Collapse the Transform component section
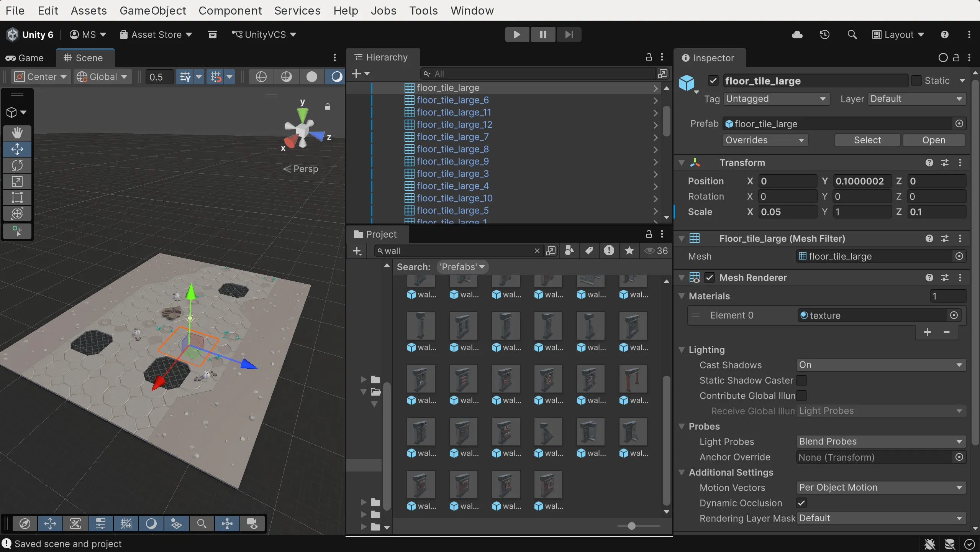 coord(682,163)
